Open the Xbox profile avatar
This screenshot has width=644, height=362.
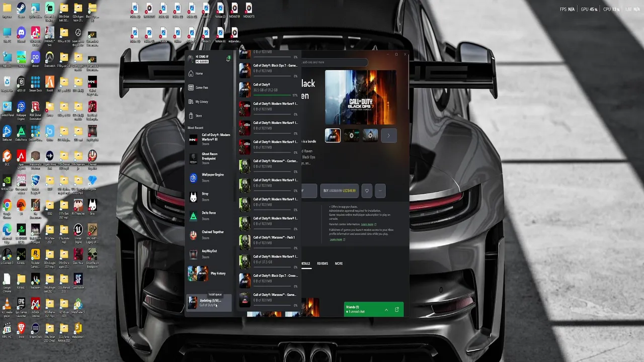point(191,59)
